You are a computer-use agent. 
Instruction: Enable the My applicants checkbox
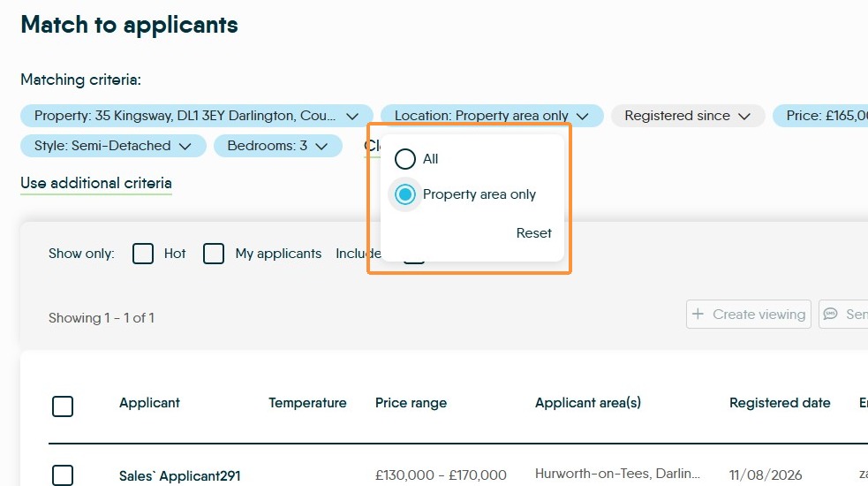214,254
